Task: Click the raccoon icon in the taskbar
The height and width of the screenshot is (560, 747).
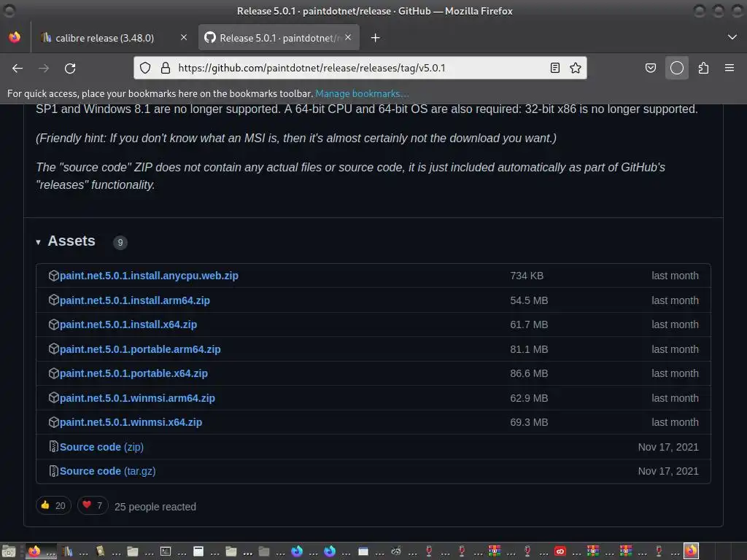Action: click(396, 551)
